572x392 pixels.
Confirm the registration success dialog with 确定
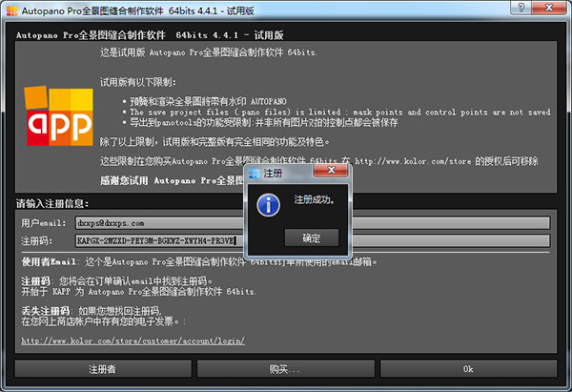(312, 238)
